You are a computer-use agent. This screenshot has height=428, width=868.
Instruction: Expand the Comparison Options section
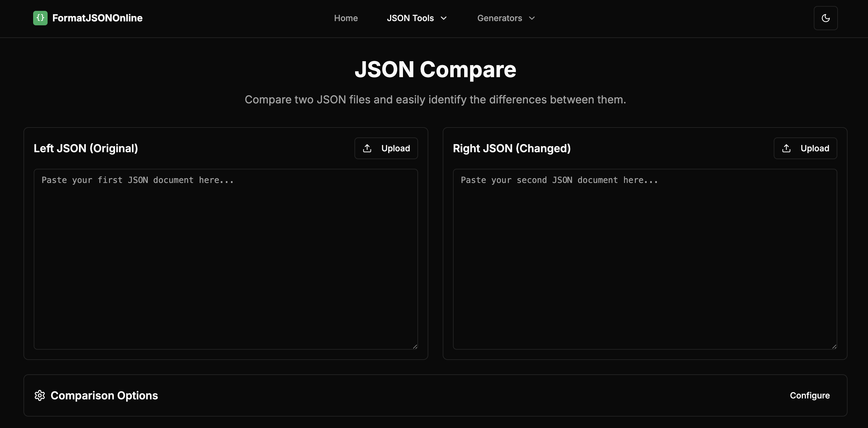point(810,395)
